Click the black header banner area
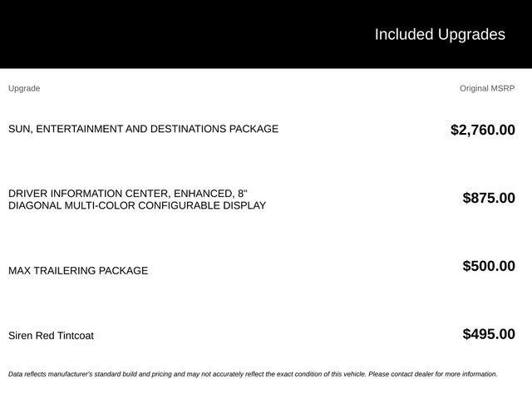 click(266, 34)
